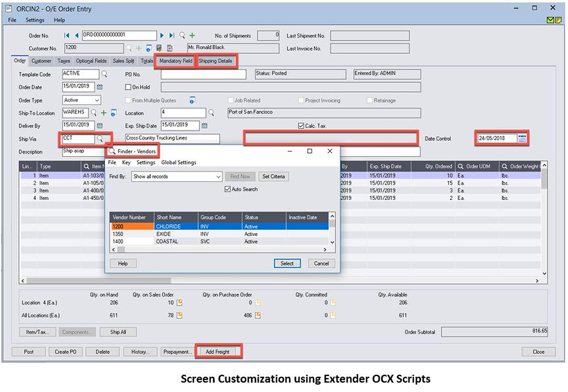568x392 pixels.
Task: Add new Ship-To Location with plus icon
Action: coord(104,113)
